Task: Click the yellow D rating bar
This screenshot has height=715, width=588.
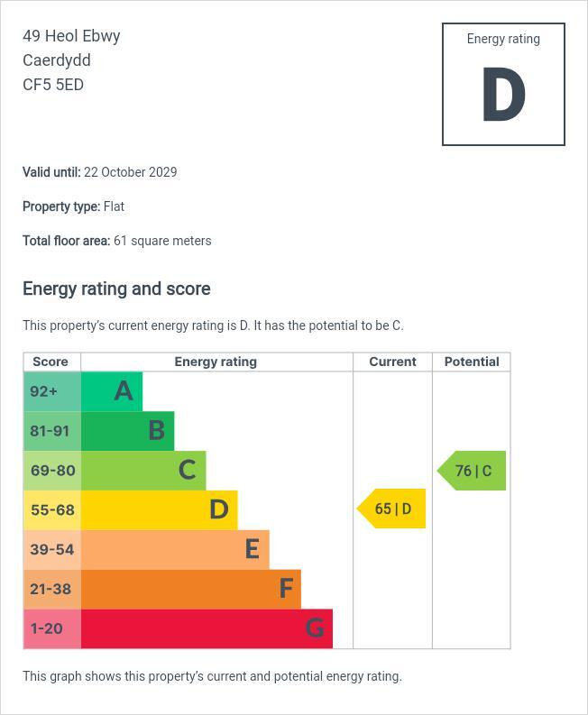Action: (159, 509)
